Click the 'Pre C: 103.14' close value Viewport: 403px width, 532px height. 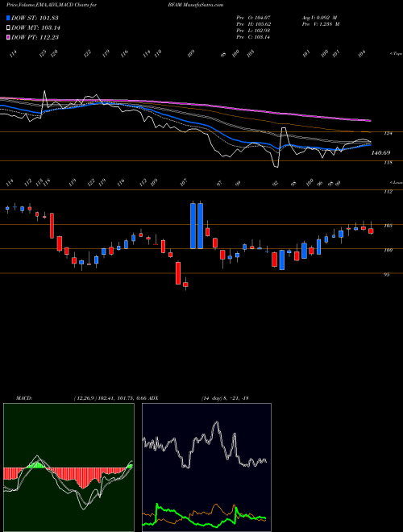(x=253, y=37)
